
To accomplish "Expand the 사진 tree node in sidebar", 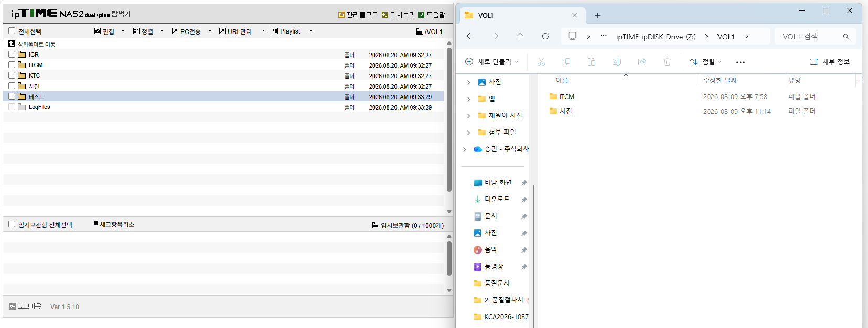I will pos(468,82).
